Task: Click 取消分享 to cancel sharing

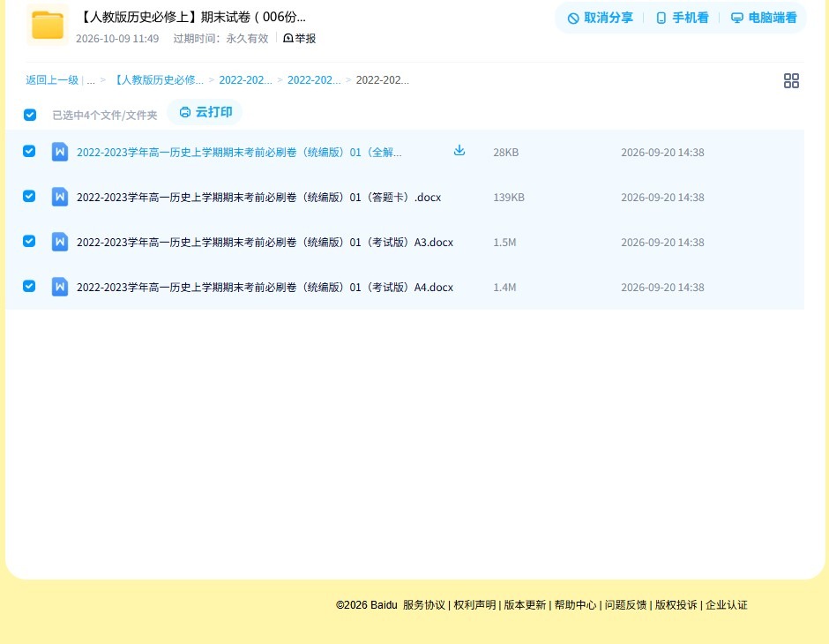Action: (x=600, y=18)
